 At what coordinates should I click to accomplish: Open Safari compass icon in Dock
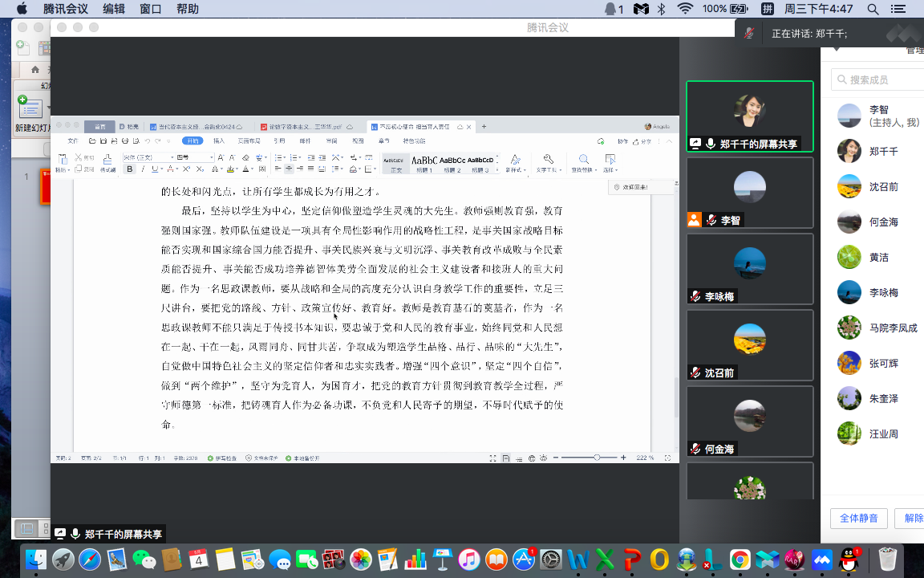90,560
